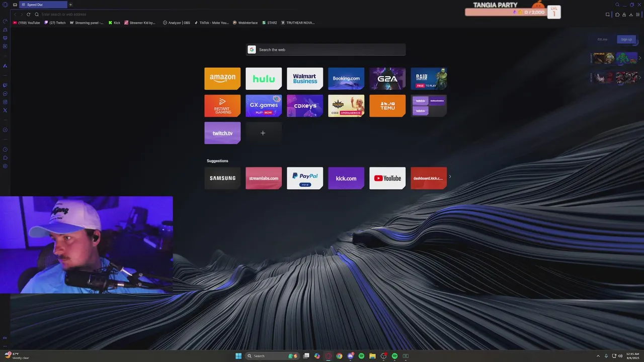Click the GX Corner gamepad icon
Image resolution: width=644 pixels, height=362 pixels.
coord(15,5)
